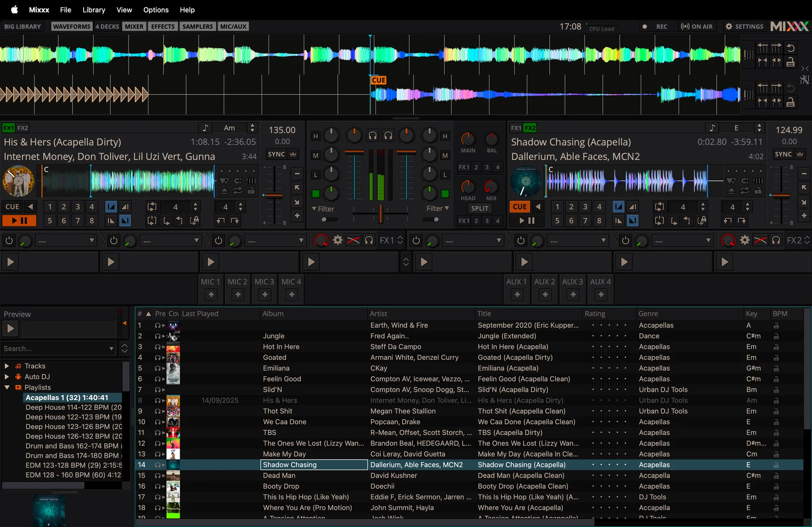This screenshot has height=527, width=812.
Task: Click deck 1 play/pause button
Action: 19,221
